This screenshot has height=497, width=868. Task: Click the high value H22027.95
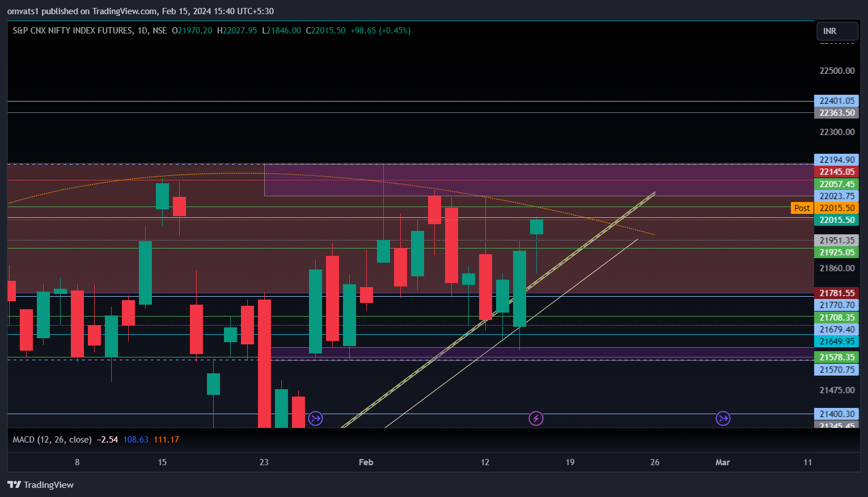tap(237, 31)
